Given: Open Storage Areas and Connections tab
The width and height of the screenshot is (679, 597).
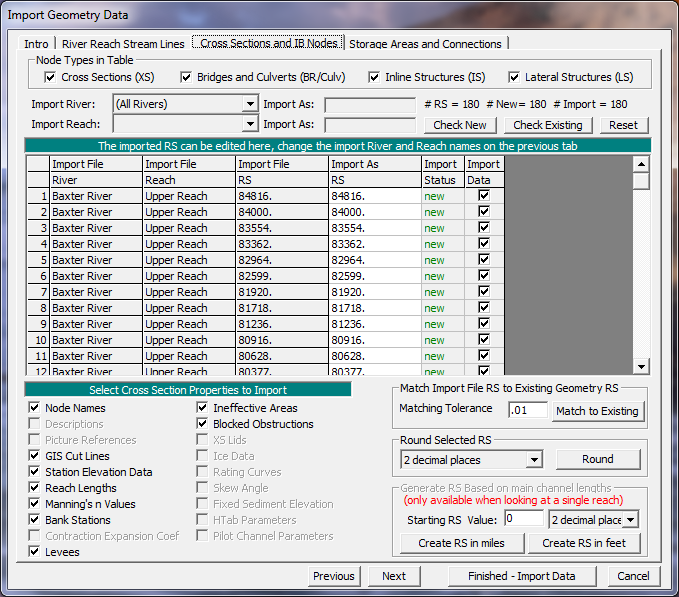Looking at the screenshot, I should (x=425, y=44).
